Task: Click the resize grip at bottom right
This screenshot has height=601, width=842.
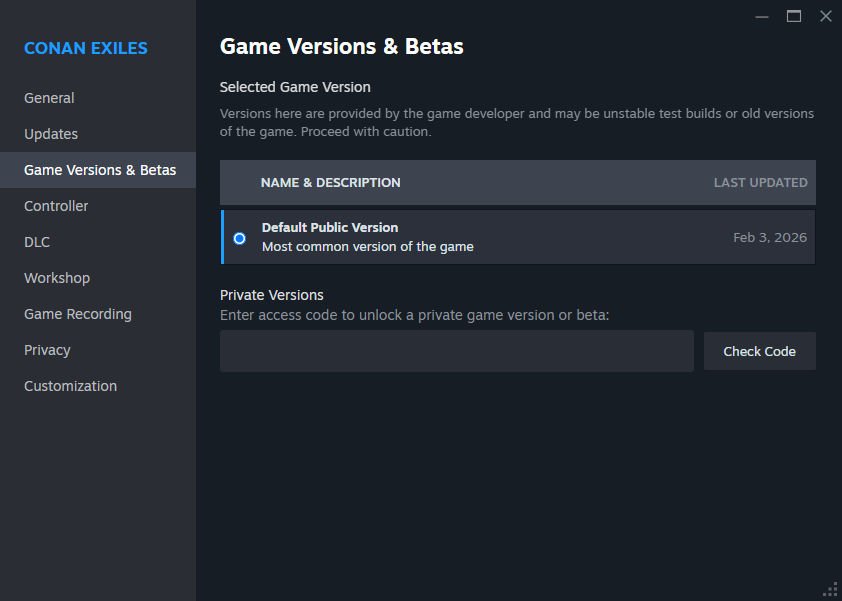Action: tap(833, 590)
